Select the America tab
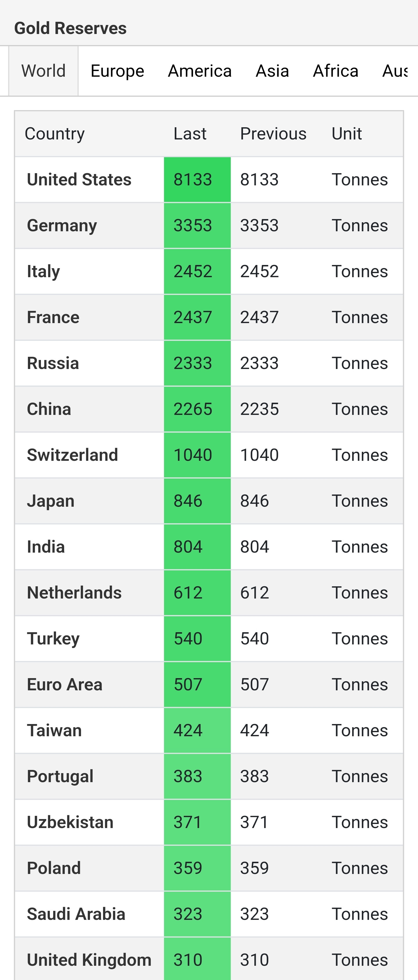The image size is (418, 980). point(199,71)
